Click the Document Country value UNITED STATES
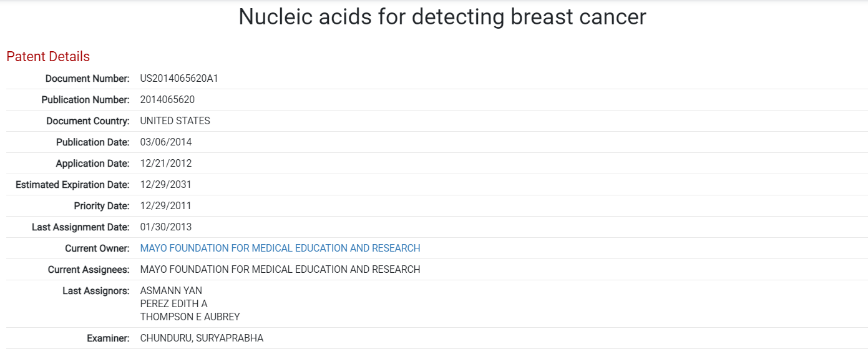Image resolution: width=868 pixels, height=349 pixels. (175, 121)
